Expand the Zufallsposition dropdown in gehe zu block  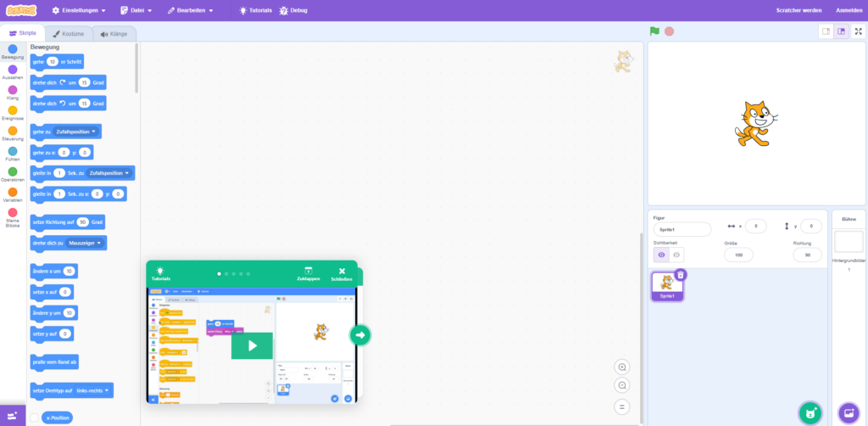click(x=77, y=132)
